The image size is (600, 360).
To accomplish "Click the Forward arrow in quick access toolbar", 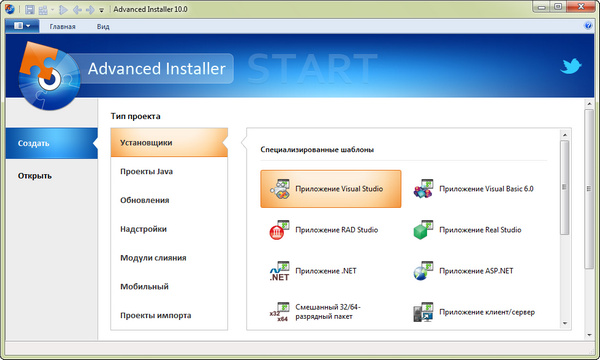I will (90, 9).
